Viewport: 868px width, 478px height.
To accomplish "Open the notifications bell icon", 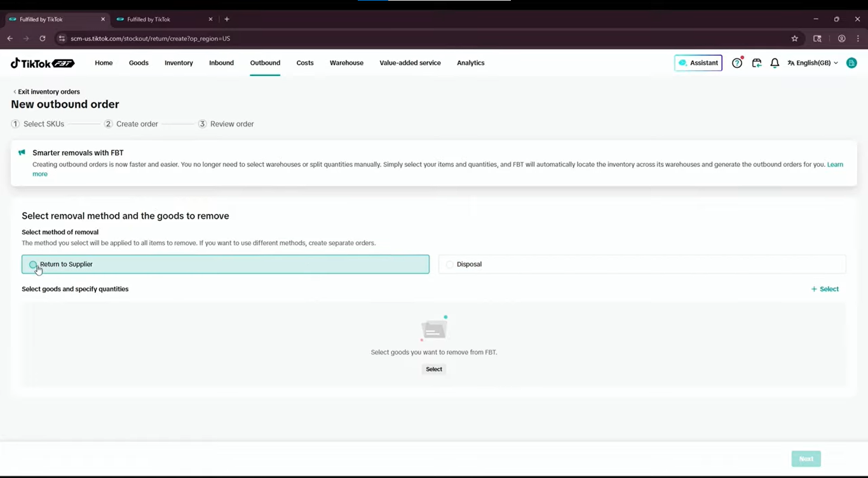I will 775,63.
